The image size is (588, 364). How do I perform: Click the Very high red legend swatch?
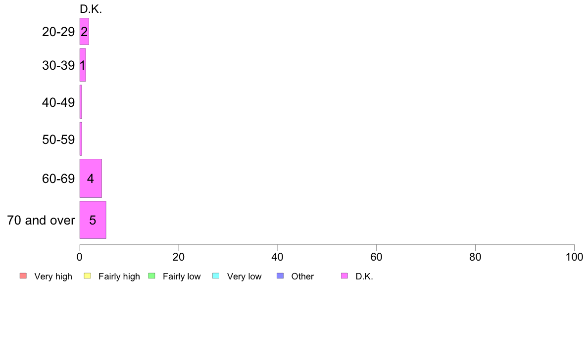[x=23, y=276]
